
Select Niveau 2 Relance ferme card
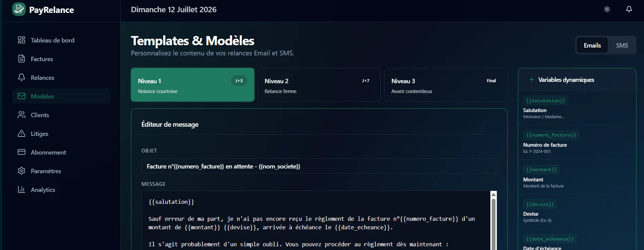coord(319,85)
